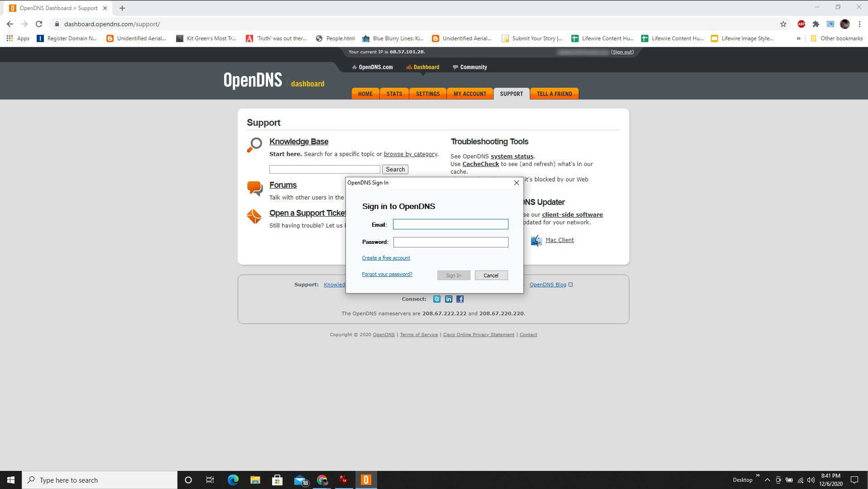Click the Sign In button
The width and height of the screenshot is (868, 489).
[453, 275]
